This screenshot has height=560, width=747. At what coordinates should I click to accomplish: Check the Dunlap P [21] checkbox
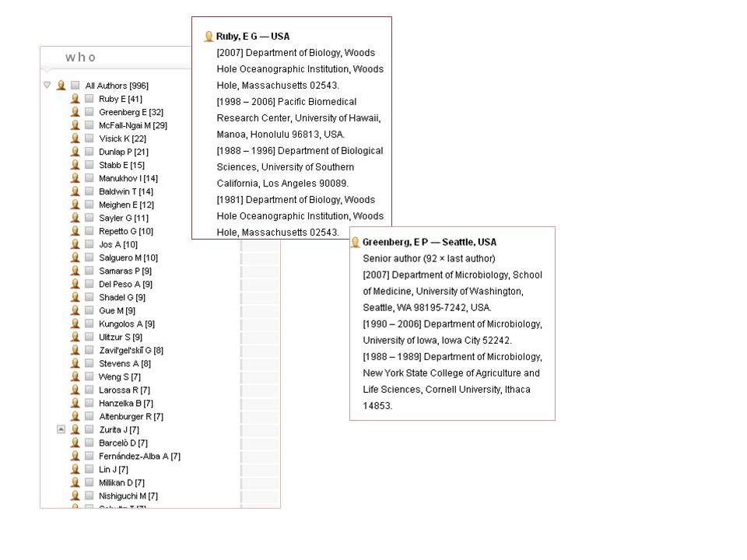pyautogui.click(x=89, y=152)
